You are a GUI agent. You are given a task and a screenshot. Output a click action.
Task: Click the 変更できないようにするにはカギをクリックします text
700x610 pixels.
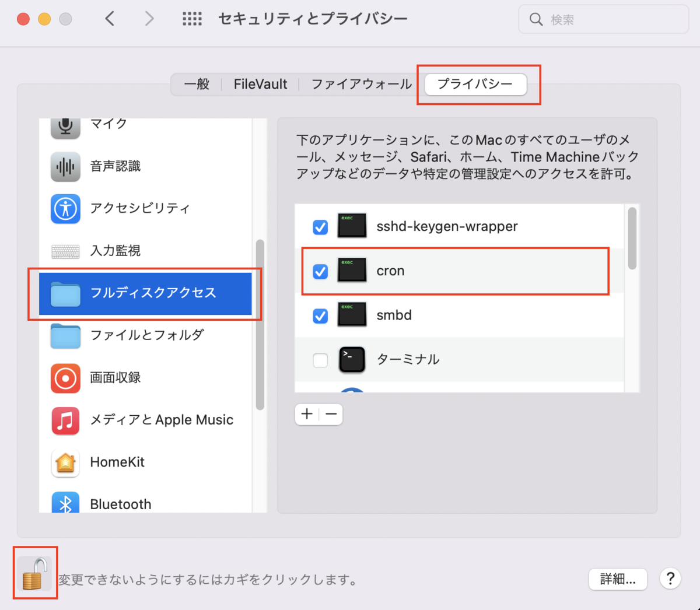pyautogui.click(x=208, y=580)
